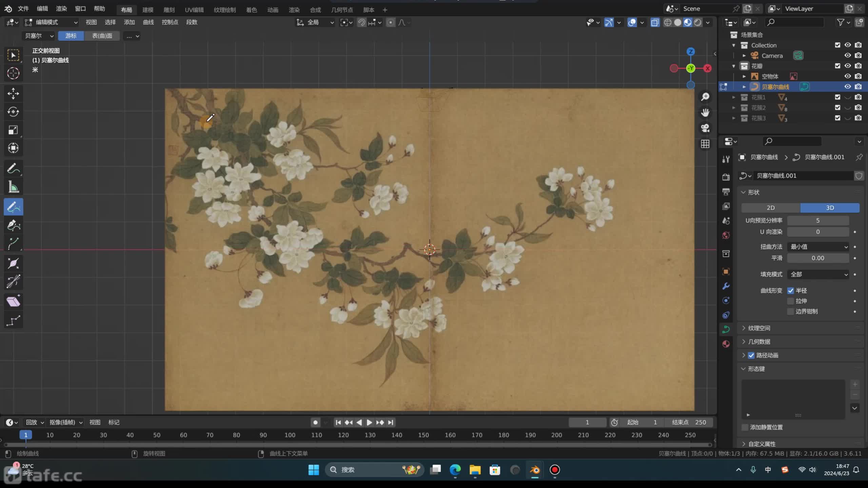The height and width of the screenshot is (488, 868).
Task: Select the Tilt tool
Action: point(13,282)
